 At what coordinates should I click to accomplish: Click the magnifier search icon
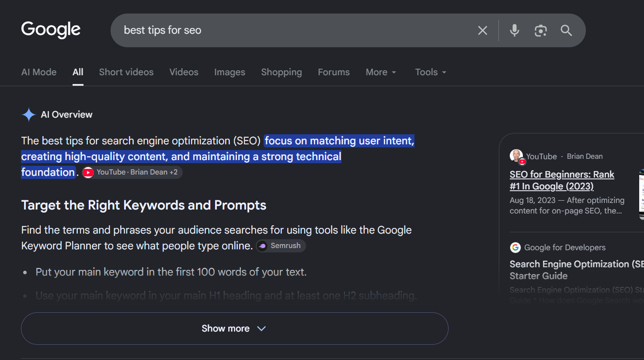566,30
